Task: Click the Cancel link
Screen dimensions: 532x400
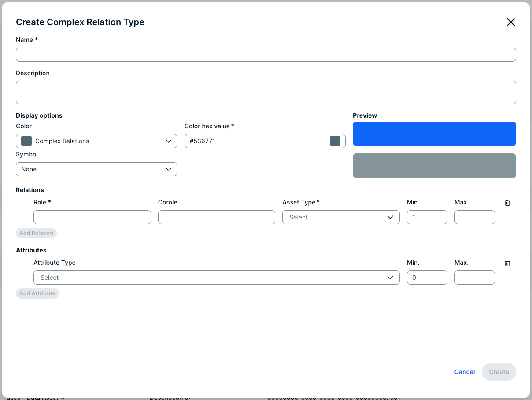Action: pyautogui.click(x=465, y=372)
